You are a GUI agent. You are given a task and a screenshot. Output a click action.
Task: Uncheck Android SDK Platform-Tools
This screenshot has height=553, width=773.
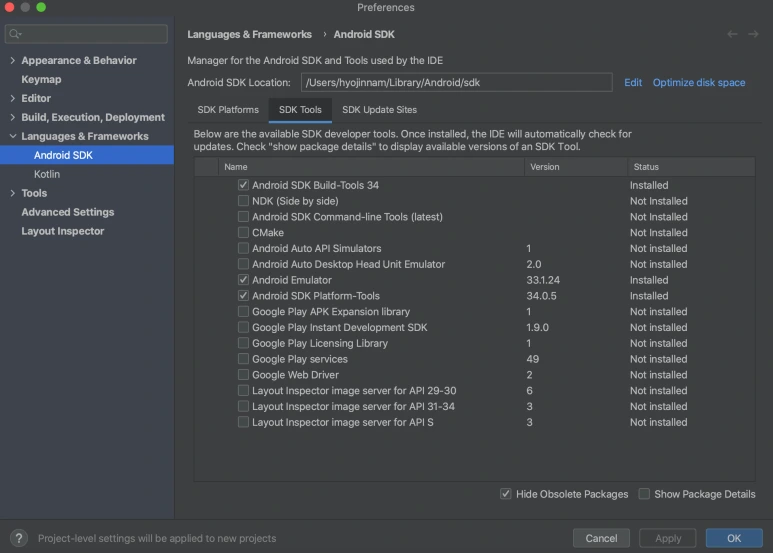243,295
